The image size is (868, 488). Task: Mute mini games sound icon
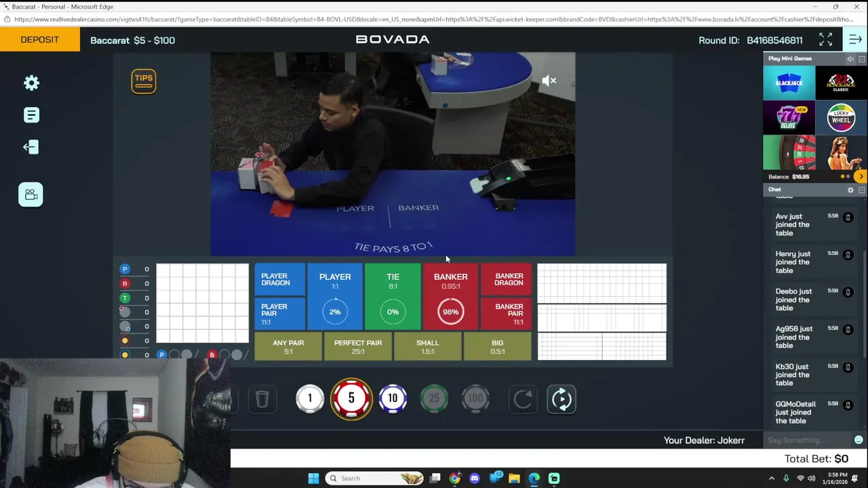pyautogui.click(x=850, y=59)
